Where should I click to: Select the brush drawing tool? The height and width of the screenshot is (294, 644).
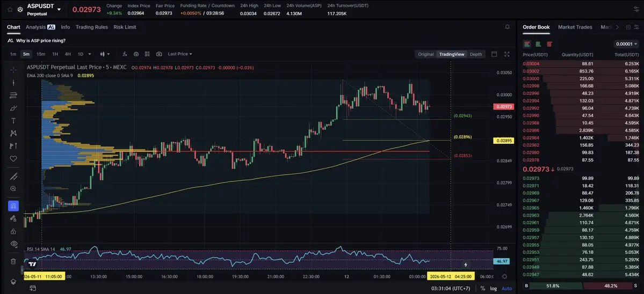(13, 108)
